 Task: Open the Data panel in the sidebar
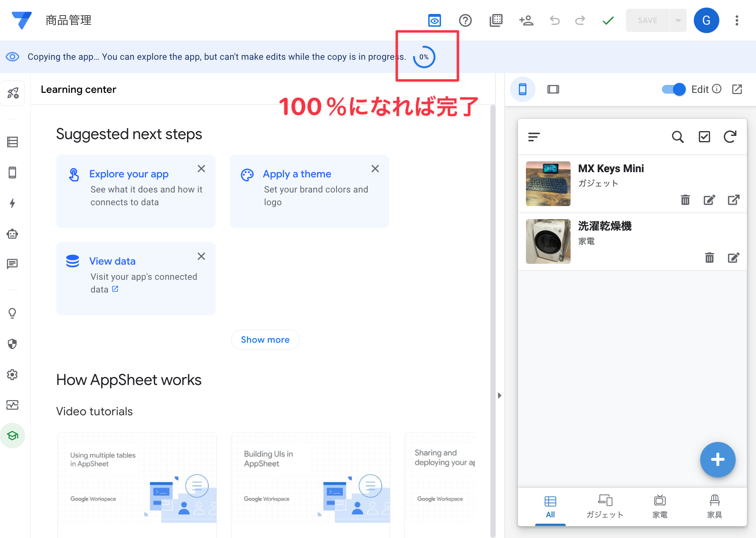click(13, 142)
